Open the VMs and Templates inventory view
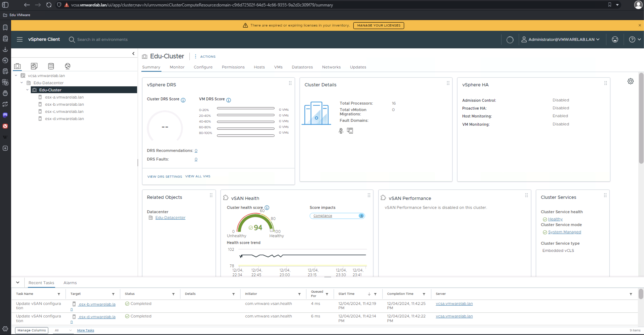The width and height of the screenshot is (644, 335). (34, 66)
